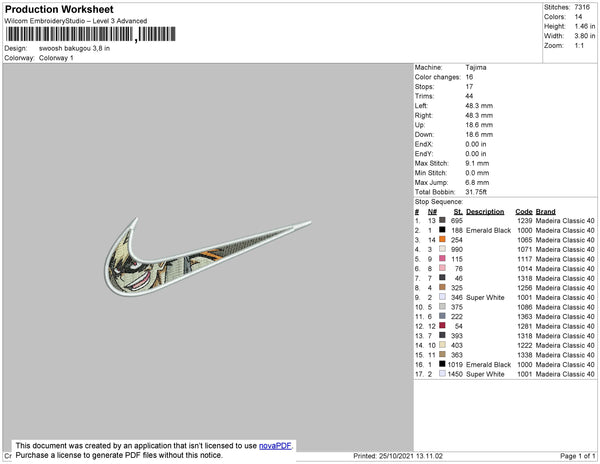Click the Page 1 of 1 footer text
Image resolution: width=600 pixels, height=464 pixels.
tap(577, 456)
